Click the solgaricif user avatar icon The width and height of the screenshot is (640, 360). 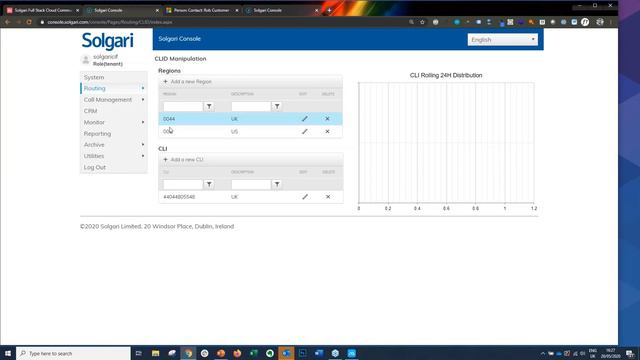(86, 60)
